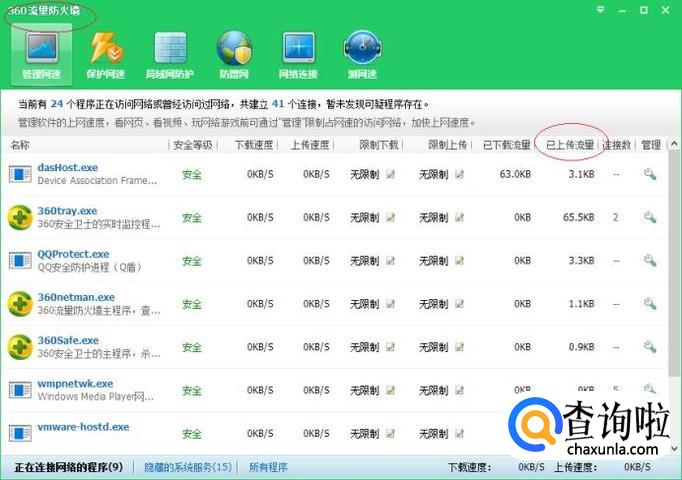
Task: Edit upload limit for 360tray.exe
Action: [x=459, y=217]
